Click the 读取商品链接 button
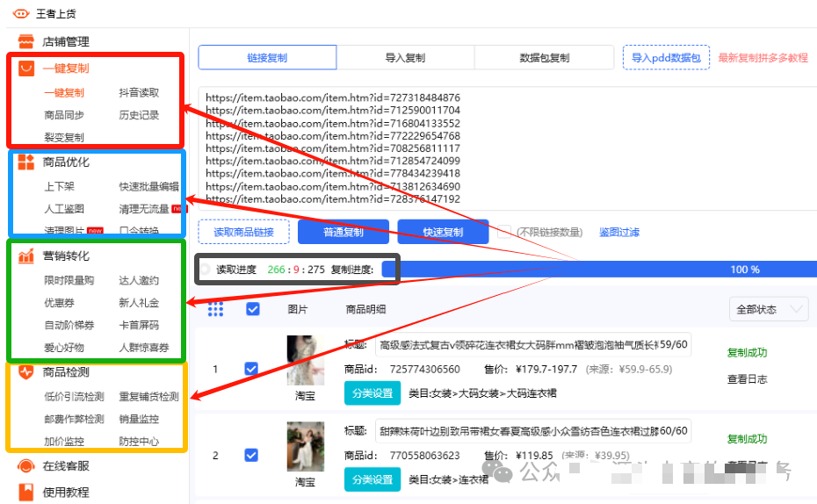 (243, 233)
